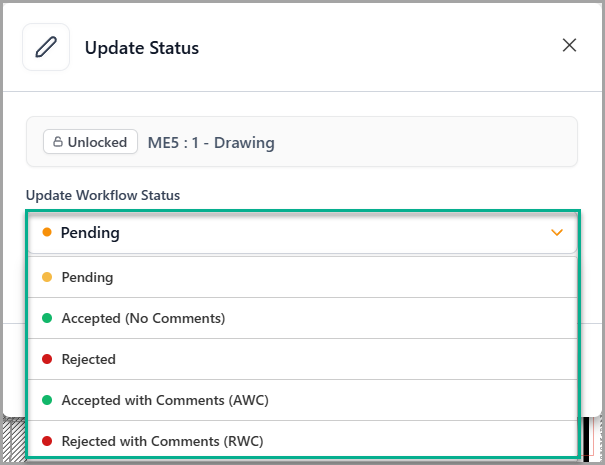Collapse the Pending workflow status dropdown
This screenshot has height=465, width=605.
tap(300, 233)
